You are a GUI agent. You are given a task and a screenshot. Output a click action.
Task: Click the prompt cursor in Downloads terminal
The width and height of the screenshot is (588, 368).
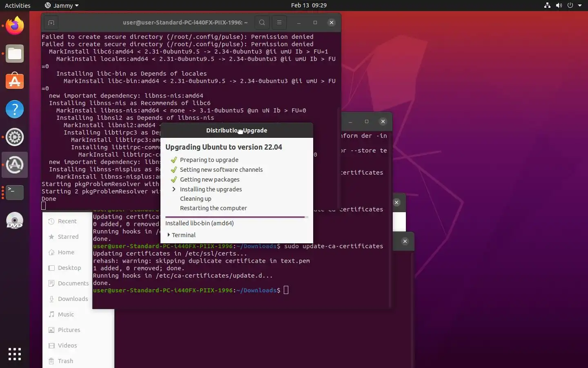(x=286, y=290)
